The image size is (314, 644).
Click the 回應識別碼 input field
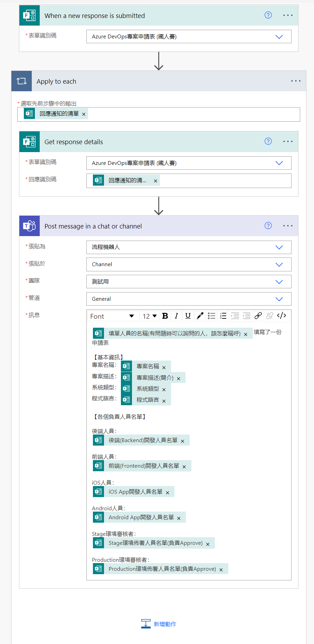coord(189,181)
